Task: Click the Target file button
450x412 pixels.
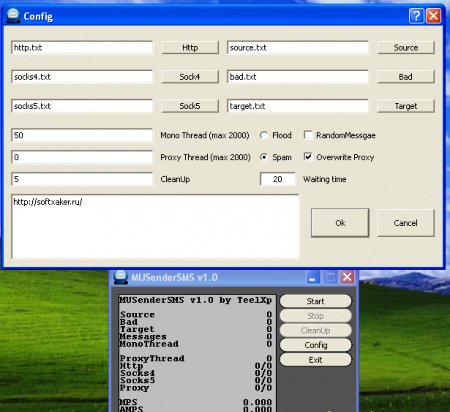Action: (x=406, y=106)
